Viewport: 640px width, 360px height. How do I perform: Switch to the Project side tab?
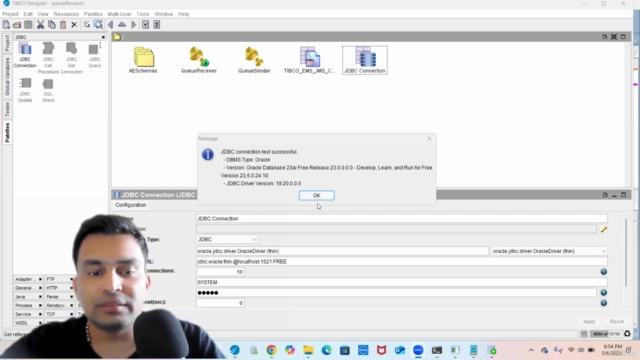click(7, 43)
